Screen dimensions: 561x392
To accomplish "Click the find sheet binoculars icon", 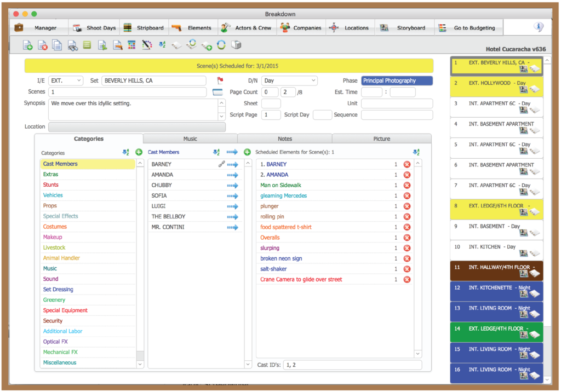I will click(x=73, y=45).
